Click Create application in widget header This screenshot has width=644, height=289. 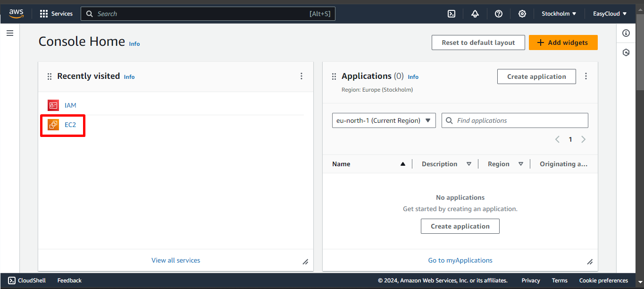coord(536,76)
